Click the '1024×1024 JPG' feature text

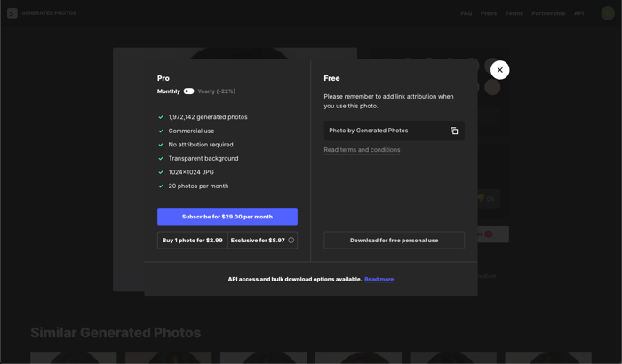tap(191, 172)
